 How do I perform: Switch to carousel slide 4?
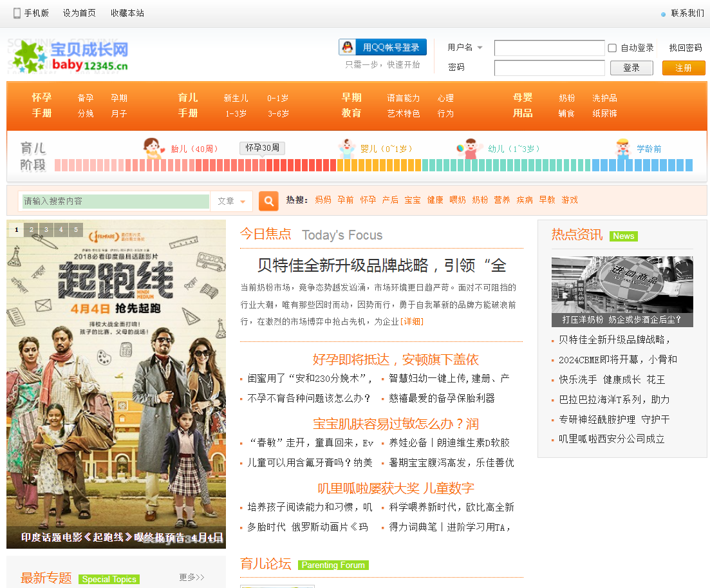coord(61,230)
